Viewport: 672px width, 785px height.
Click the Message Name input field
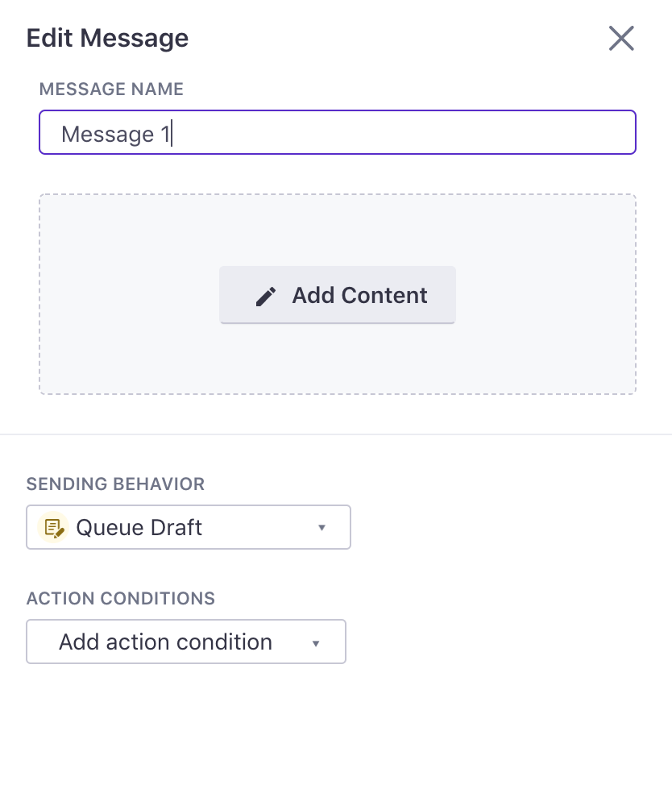(338, 132)
